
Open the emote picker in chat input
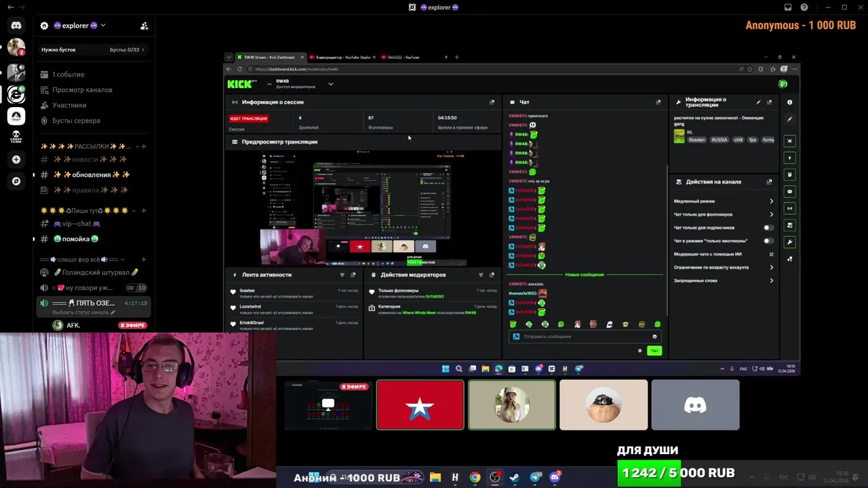click(654, 337)
